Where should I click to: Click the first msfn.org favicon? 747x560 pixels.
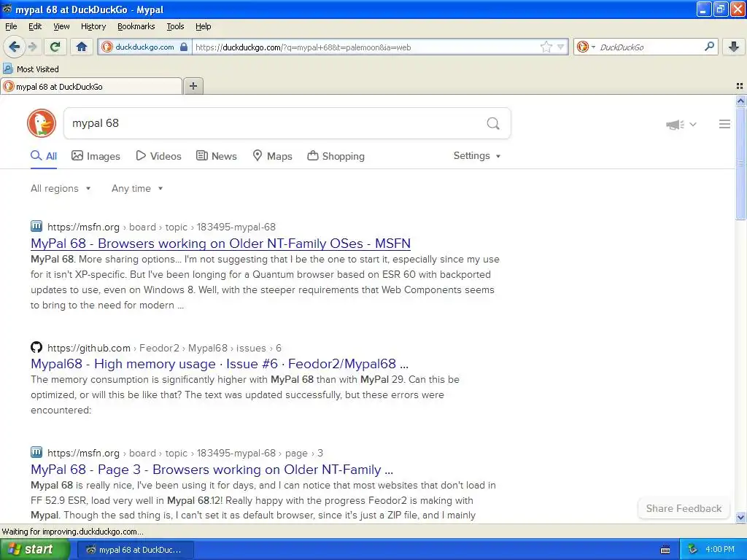pos(36,226)
